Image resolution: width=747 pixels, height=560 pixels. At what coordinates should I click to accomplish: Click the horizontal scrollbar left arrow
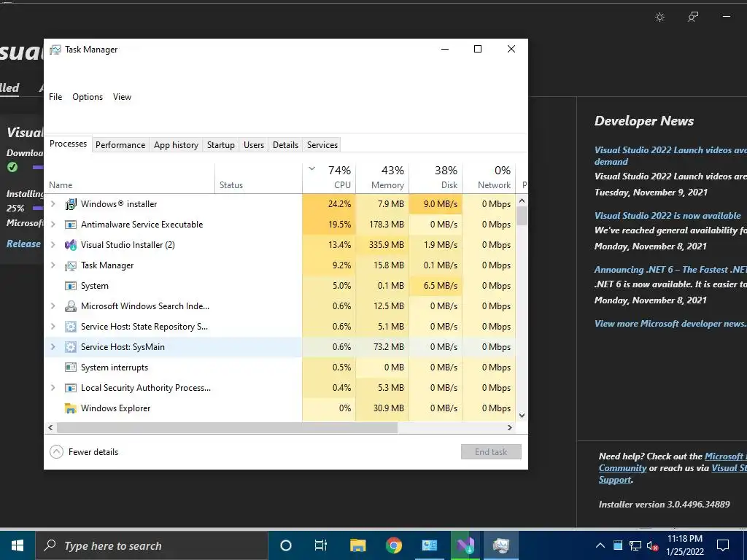point(50,427)
